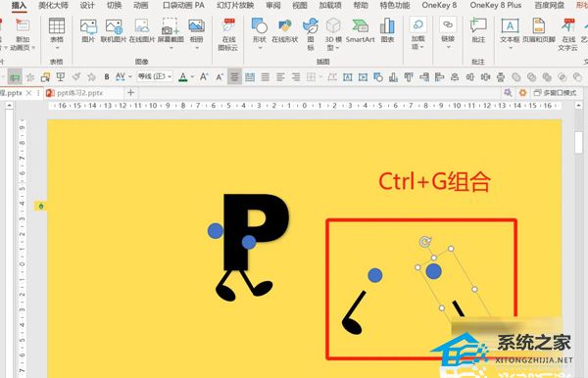Open the 特色功能 tab

click(395, 5)
